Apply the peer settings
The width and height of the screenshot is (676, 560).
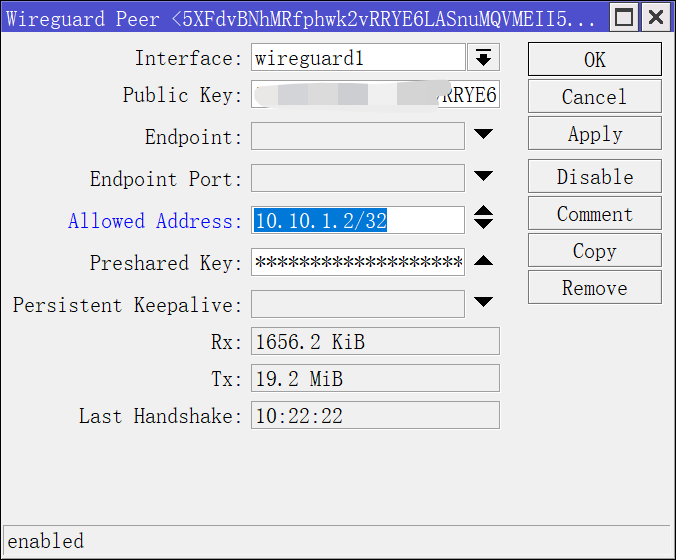pyautogui.click(x=594, y=134)
